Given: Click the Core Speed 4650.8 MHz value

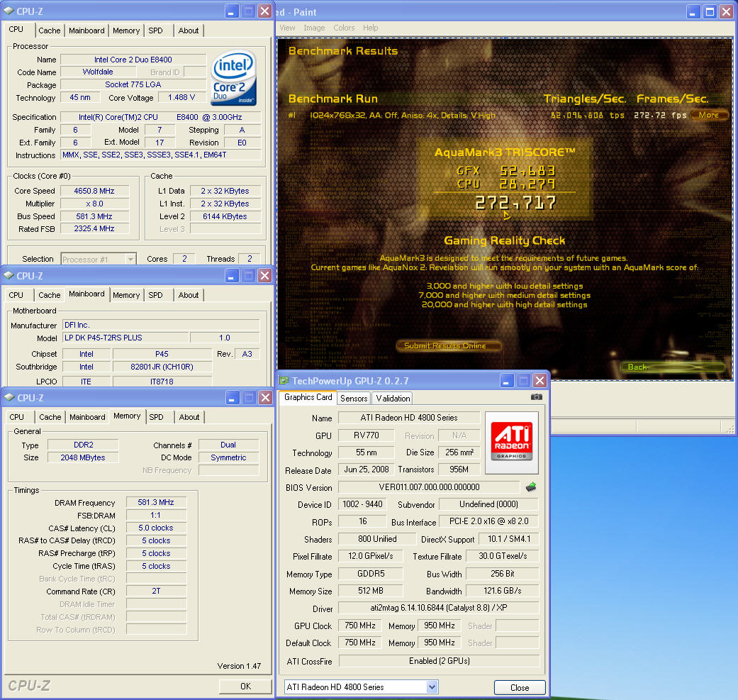Looking at the screenshot, I should tap(94, 191).
